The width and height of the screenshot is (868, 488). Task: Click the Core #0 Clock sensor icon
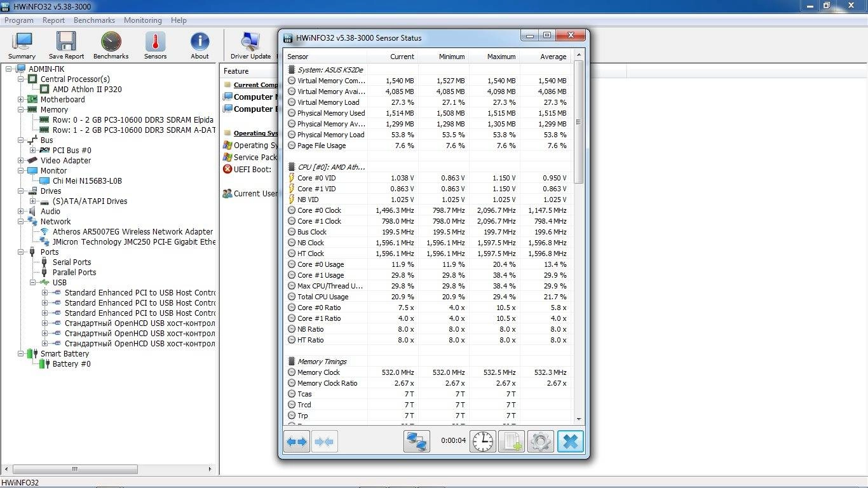point(292,210)
